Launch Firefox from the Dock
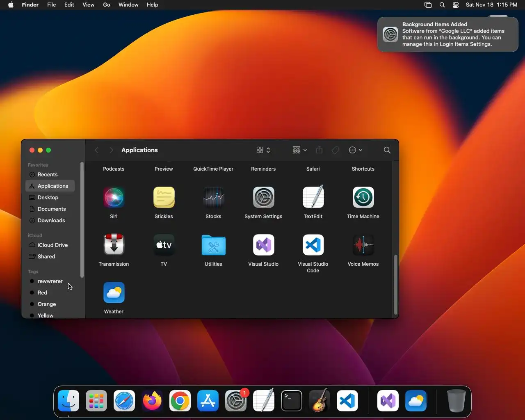This screenshot has width=525, height=420. point(152,401)
